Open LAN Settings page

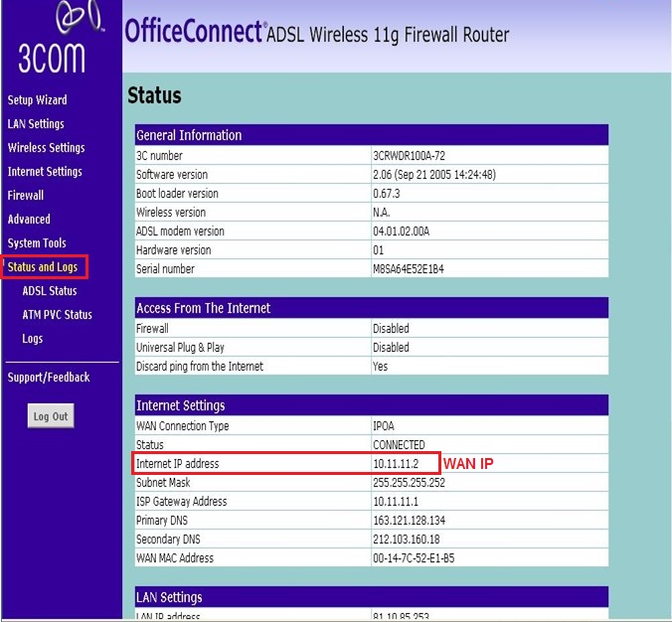tap(36, 124)
